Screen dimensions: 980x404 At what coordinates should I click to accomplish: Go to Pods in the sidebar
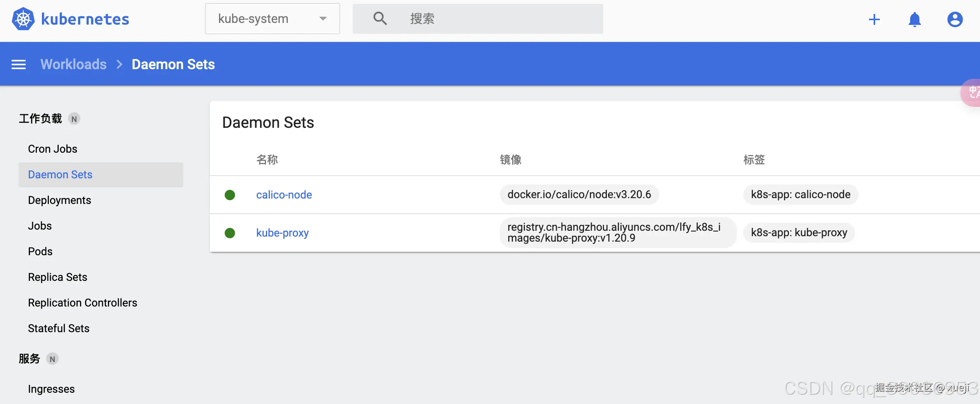pos(40,251)
